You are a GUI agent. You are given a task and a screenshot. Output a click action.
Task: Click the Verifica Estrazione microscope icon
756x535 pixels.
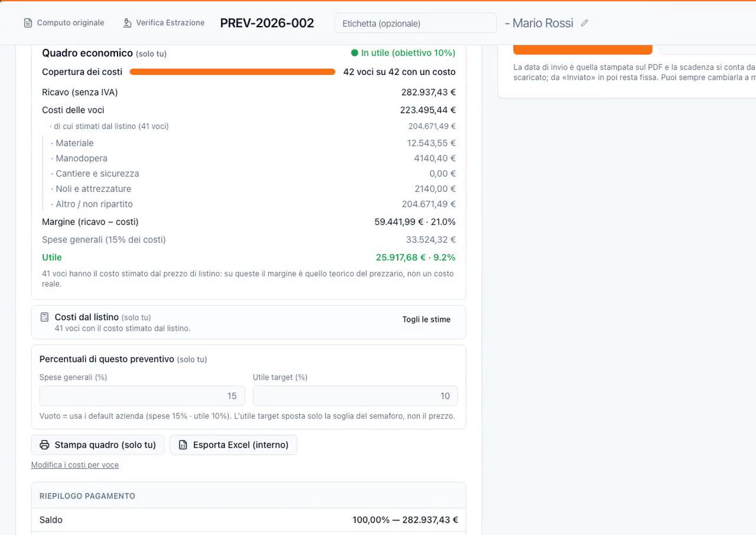[127, 23]
